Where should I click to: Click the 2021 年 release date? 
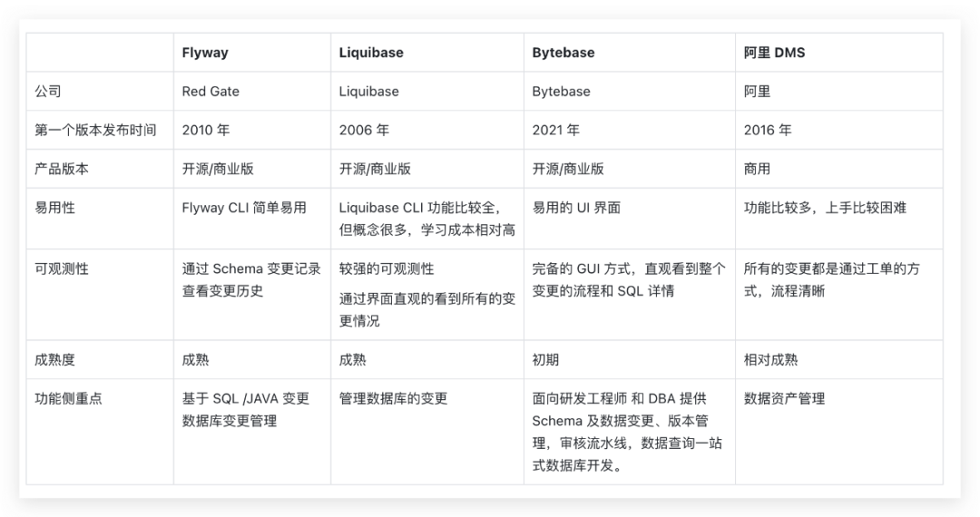(x=555, y=130)
